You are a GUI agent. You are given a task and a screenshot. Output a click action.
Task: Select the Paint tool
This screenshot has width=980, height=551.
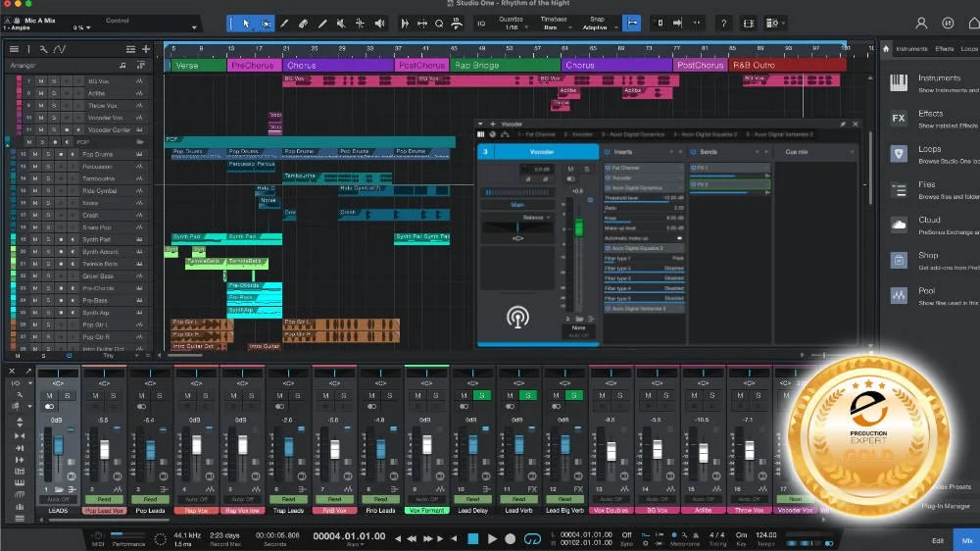click(322, 24)
